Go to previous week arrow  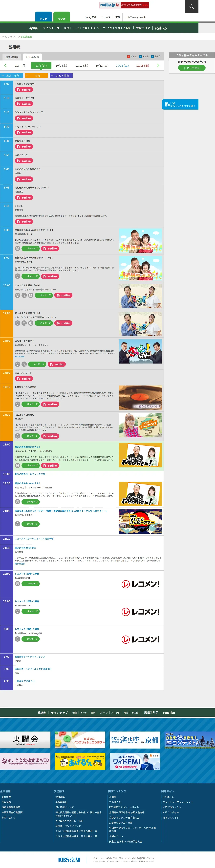(x=5, y=65)
